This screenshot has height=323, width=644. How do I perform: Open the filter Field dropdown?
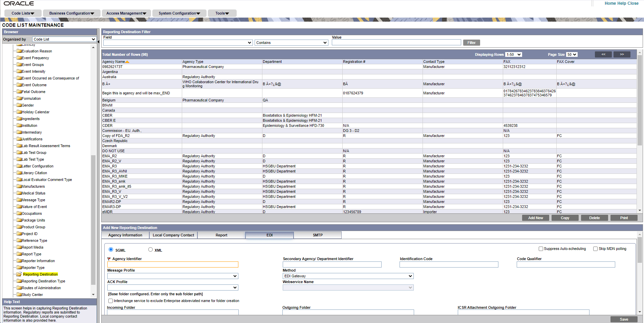coord(178,43)
